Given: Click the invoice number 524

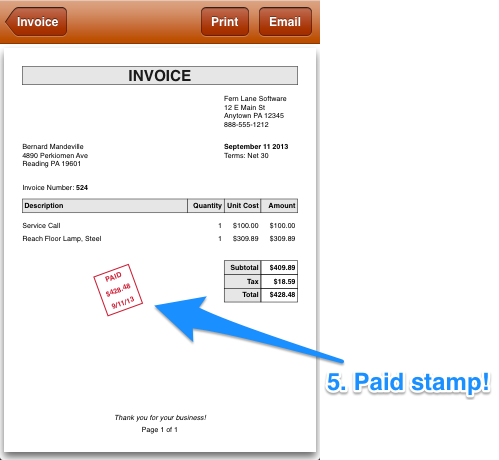Looking at the screenshot, I should tap(82, 188).
